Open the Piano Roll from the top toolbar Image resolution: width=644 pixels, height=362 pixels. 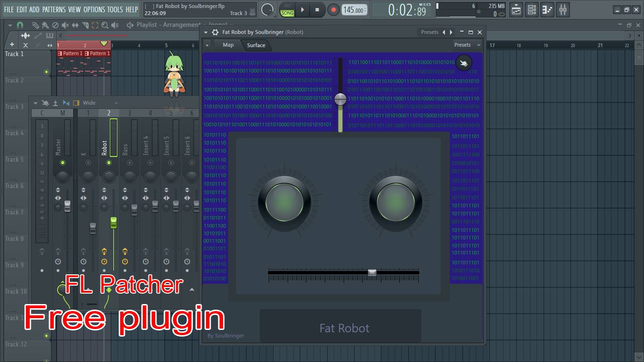click(547, 9)
